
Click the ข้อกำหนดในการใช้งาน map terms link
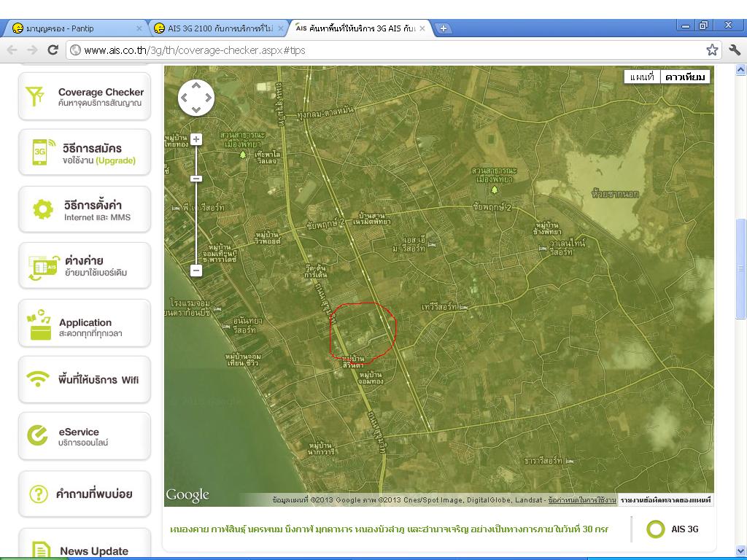pyautogui.click(x=581, y=500)
